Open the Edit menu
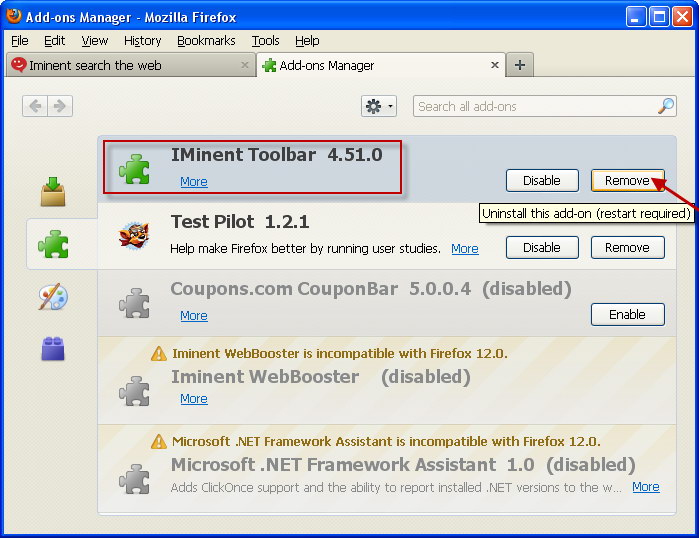699x538 pixels. coord(54,41)
